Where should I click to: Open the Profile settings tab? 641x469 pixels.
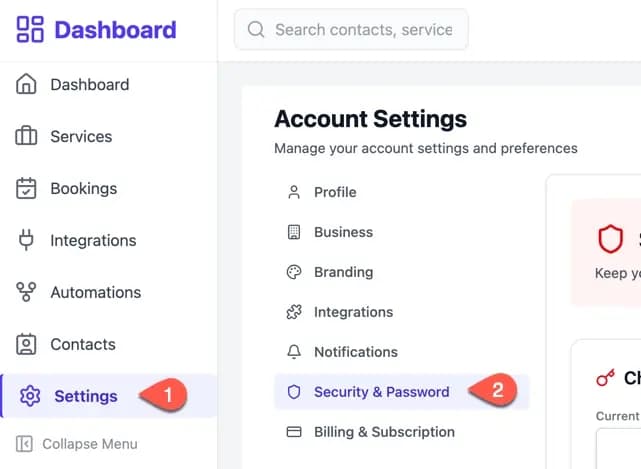tap(402, 192)
